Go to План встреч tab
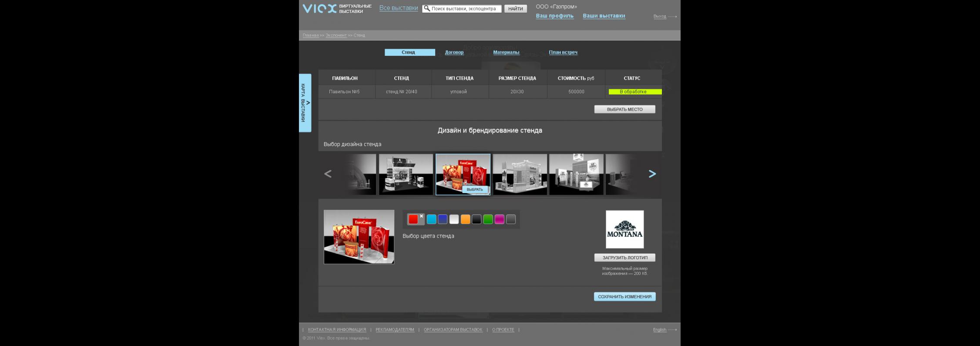The height and width of the screenshot is (346, 980). click(x=563, y=52)
